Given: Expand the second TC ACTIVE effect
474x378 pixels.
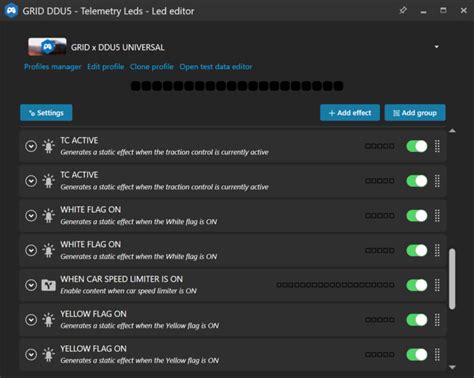Looking at the screenshot, I should [31, 181].
